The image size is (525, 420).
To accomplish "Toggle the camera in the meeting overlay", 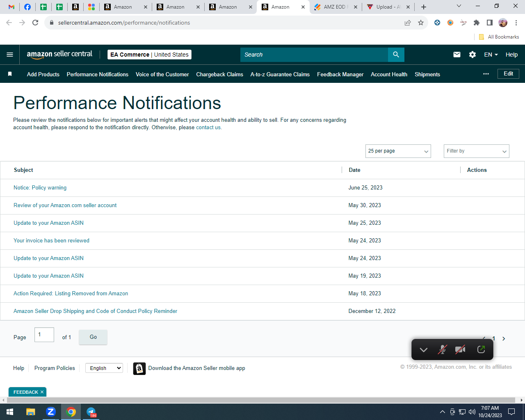I will pyautogui.click(x=460, y=349).
